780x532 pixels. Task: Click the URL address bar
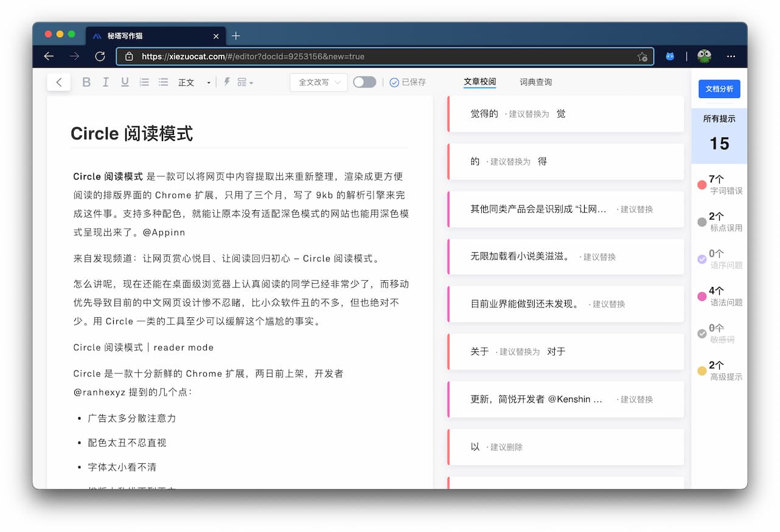tap(385, 57)
